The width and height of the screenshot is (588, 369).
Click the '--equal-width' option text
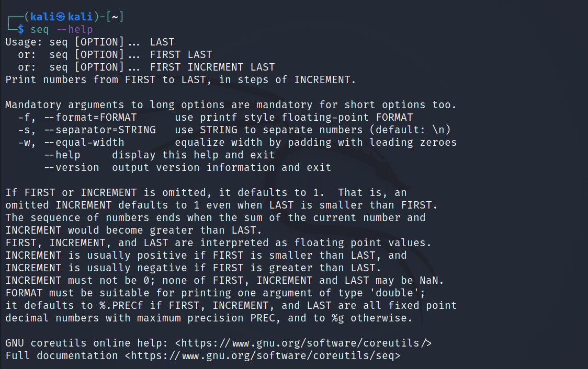click(x=84, y=143)
